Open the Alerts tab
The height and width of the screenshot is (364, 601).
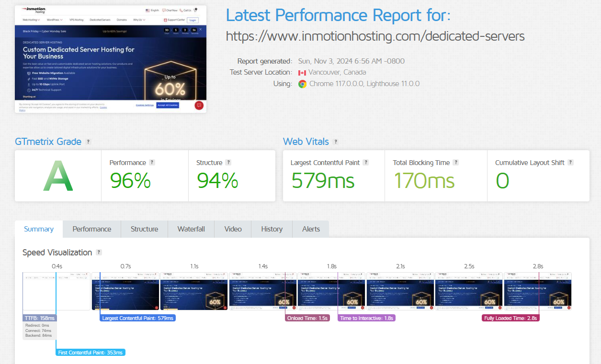pyautogui.click(x=311, y=229)
